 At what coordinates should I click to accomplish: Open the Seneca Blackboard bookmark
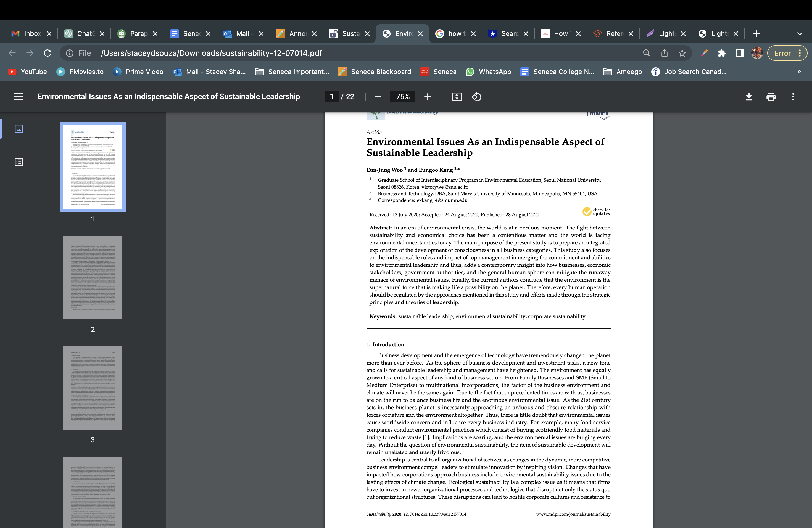(x=375, y=72)
